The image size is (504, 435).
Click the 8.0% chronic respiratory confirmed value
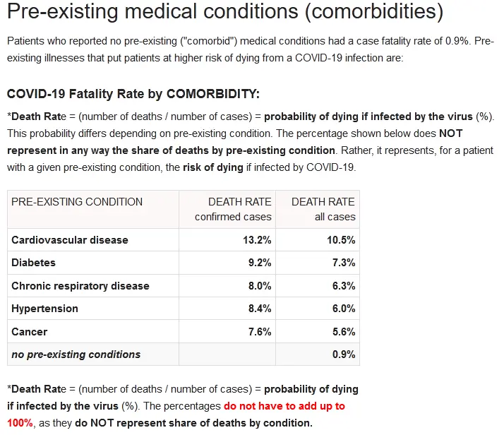point(260,285)
